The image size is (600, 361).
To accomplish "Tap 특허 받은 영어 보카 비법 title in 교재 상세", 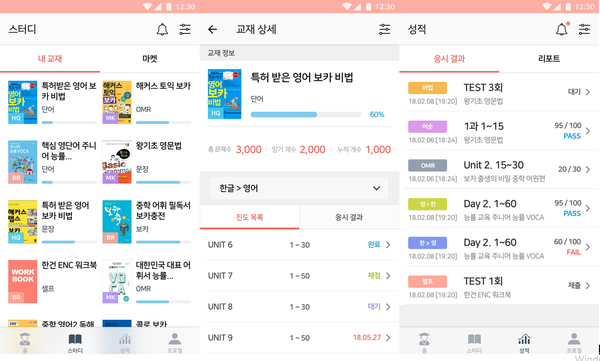I will 302,77.
